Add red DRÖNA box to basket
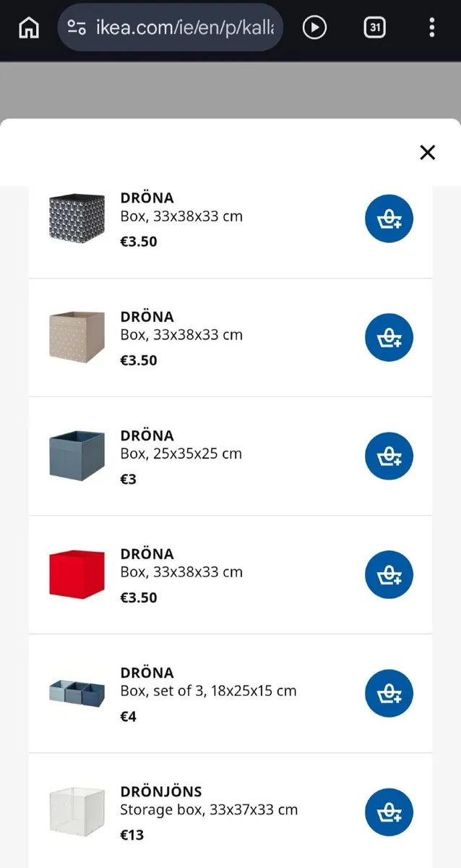The width and height of the screenshot is (461, 868). [x=389, y=574]
